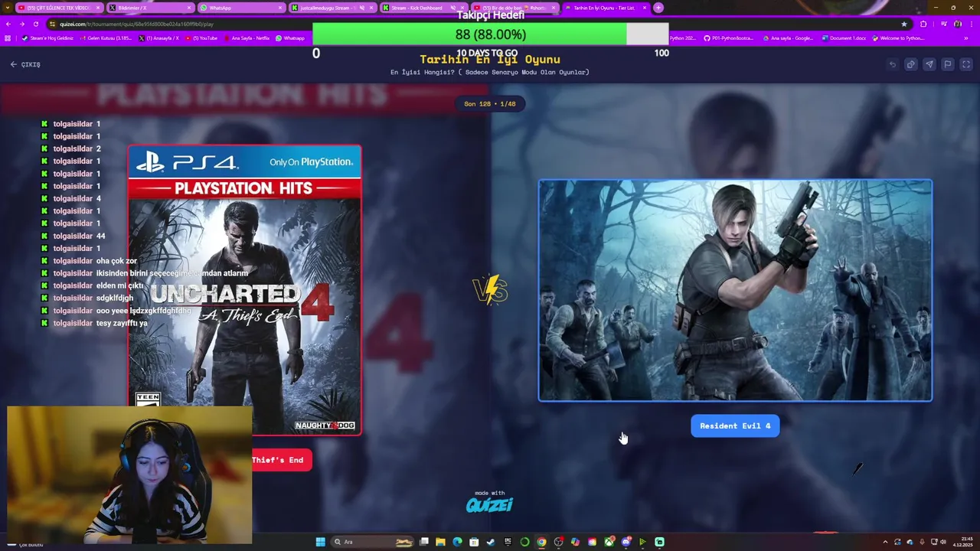Pick the Uncharted 4 cover image

click(x=244, y=290)
